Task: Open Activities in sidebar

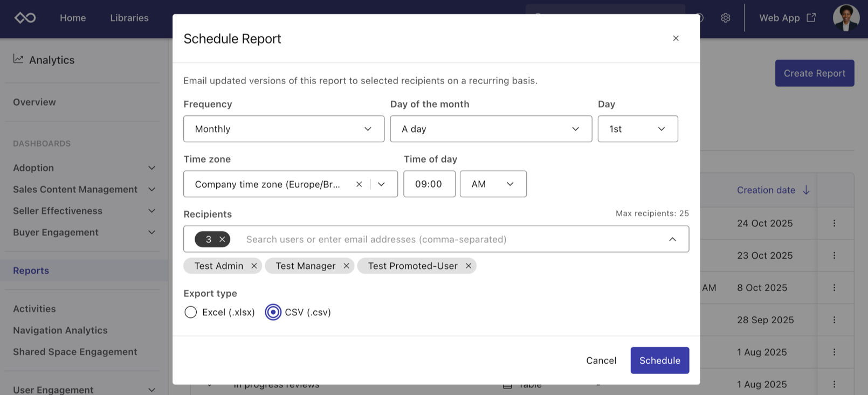Action: click(x=35, y=309)
